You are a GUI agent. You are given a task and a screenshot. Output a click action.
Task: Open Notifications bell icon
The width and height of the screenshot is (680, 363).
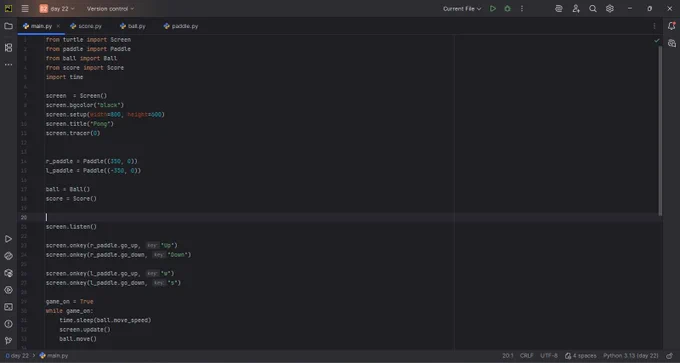point(671,26)
